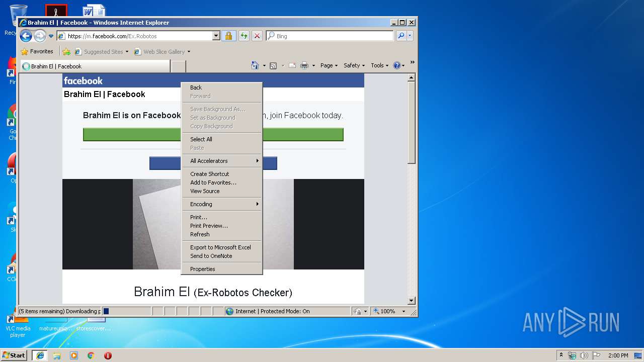Open the Tools menu dropdown
The width and height of the screenshot is (644, 362).
380,65
